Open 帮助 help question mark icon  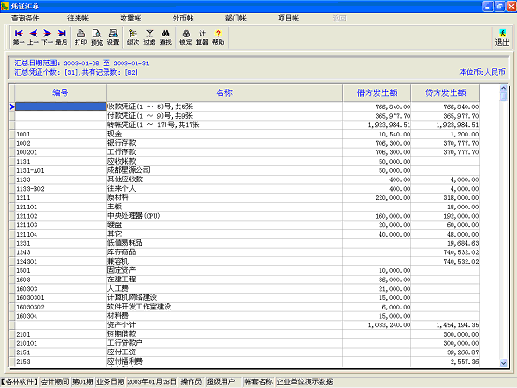tap(218, 37)
